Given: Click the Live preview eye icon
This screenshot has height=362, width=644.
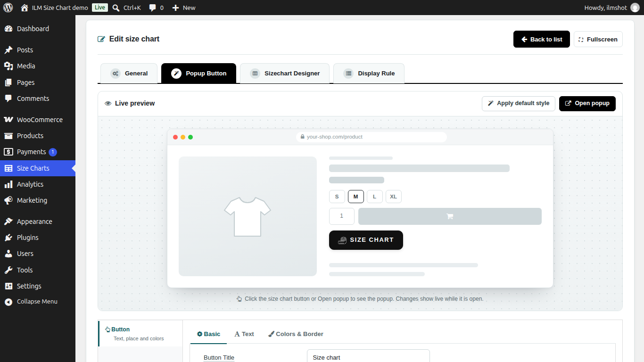Looking at the screenshot, I should pyautogui.click(x=108, y=103).
